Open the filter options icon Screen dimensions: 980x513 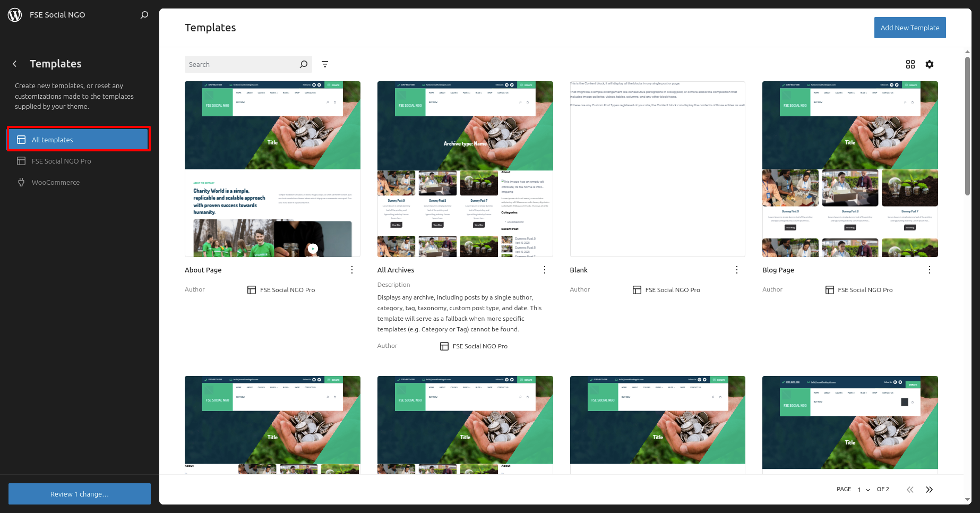[x=325, y=64]
